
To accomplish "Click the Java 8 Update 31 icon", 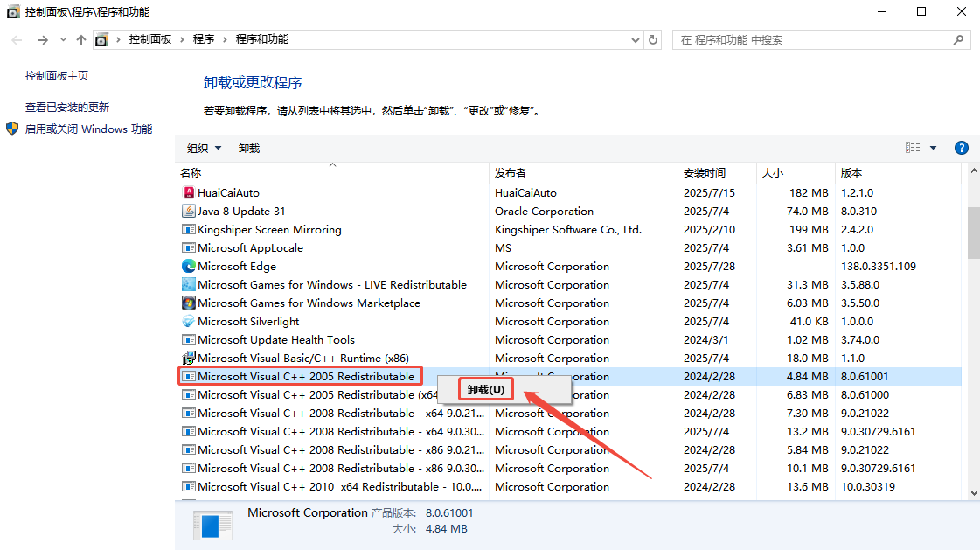I will 188,212.
